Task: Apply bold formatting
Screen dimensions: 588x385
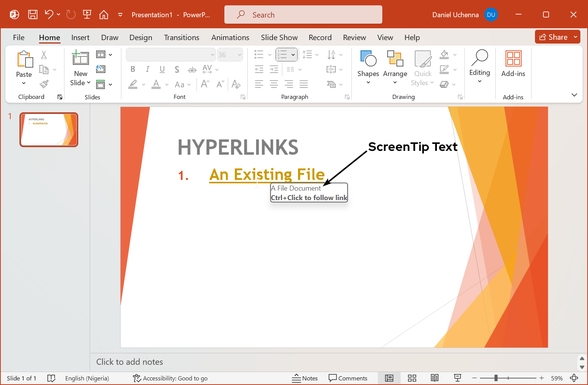Action: click(132, 69)
